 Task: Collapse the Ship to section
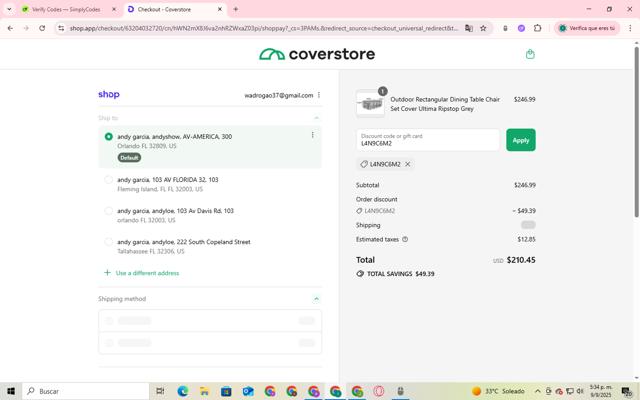316,118
